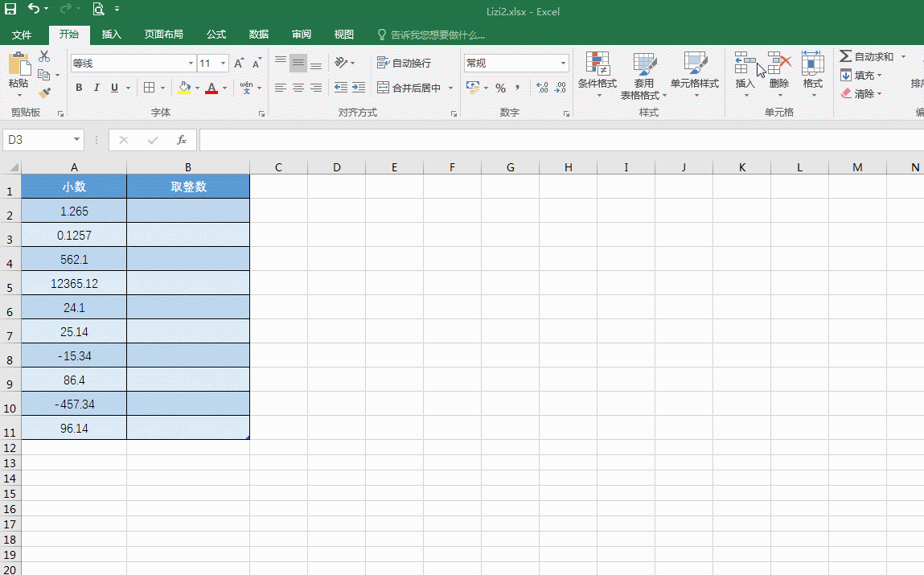Screen dimensions: 924x575
Task: Open the font color dropdown arrow
Action: (x=225, y=88)
